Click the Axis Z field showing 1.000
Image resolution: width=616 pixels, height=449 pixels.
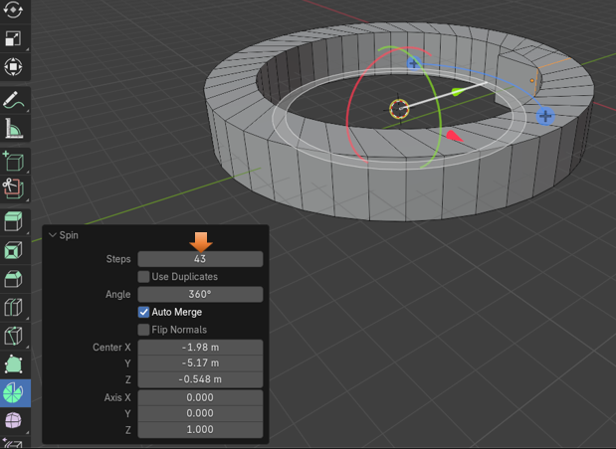tap(200, 430)
